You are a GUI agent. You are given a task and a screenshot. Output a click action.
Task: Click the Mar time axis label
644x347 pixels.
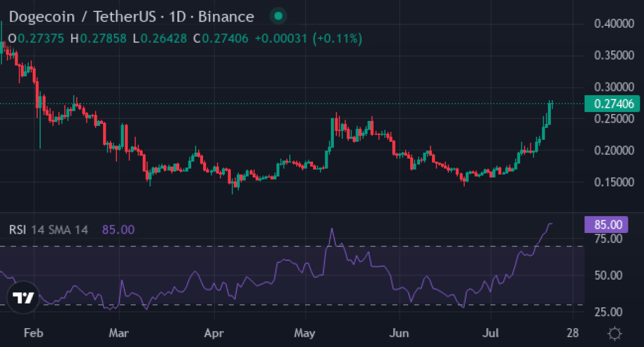119,333
